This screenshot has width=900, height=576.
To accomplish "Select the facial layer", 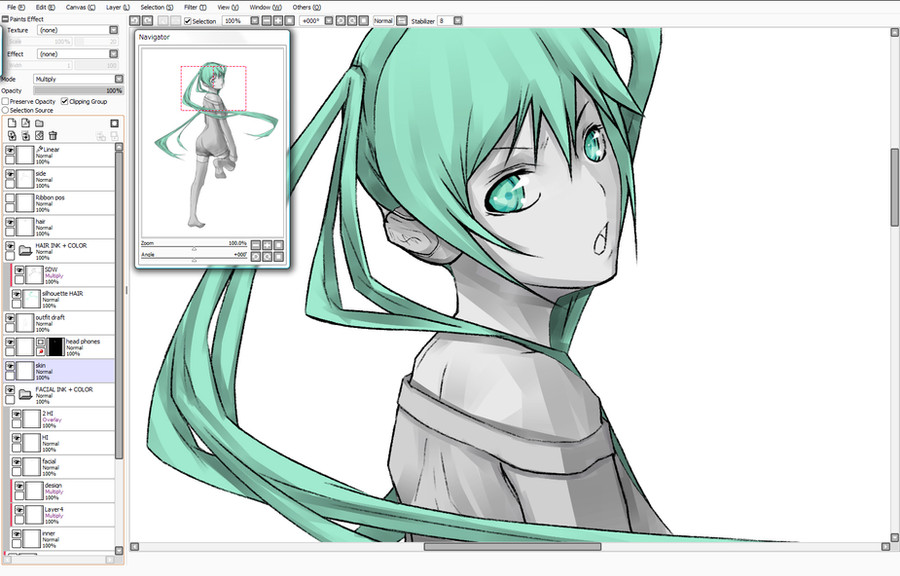I will pos(63,467).
